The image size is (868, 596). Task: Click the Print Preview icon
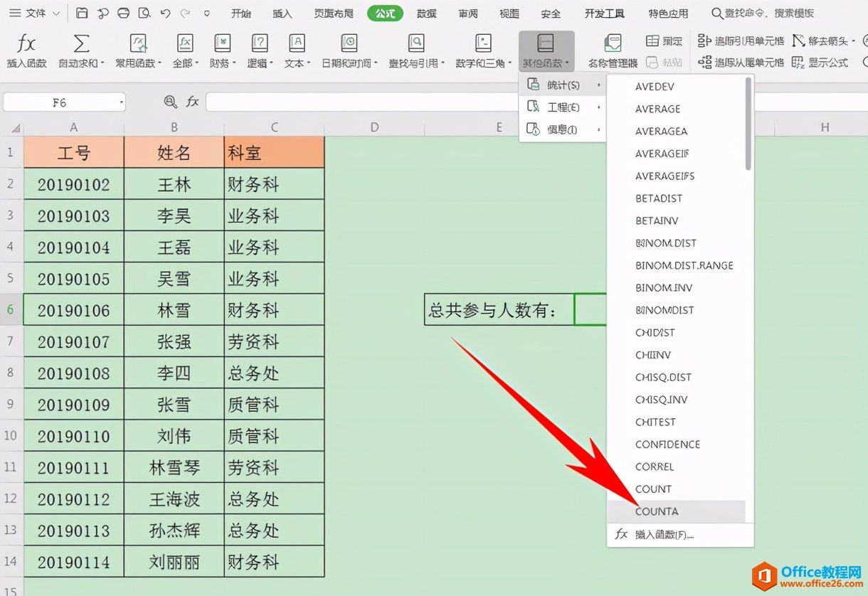[x=144, y=14]
